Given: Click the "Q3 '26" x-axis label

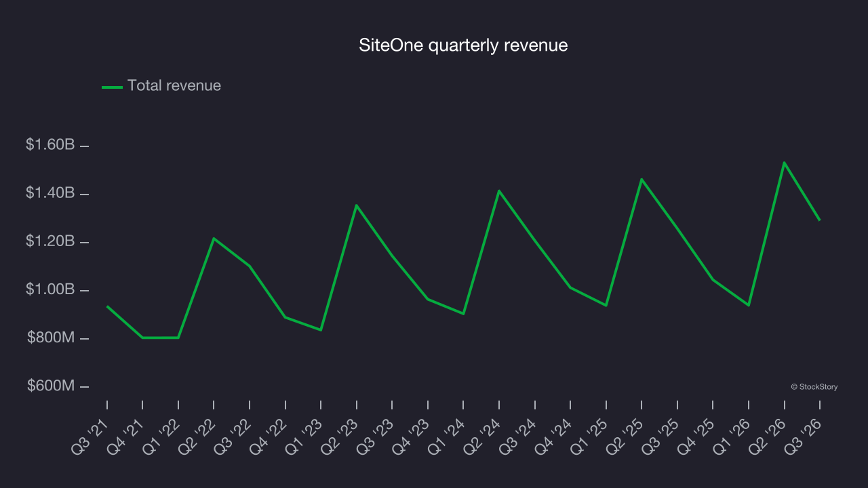Looking at the screenshot, I should click(802, 436).
